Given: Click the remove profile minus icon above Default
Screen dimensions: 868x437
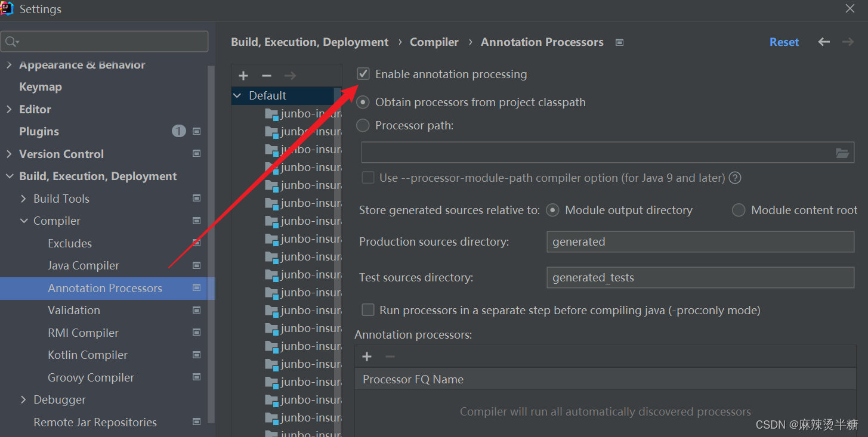Looking at the screenshot, I should click(267, 76).
